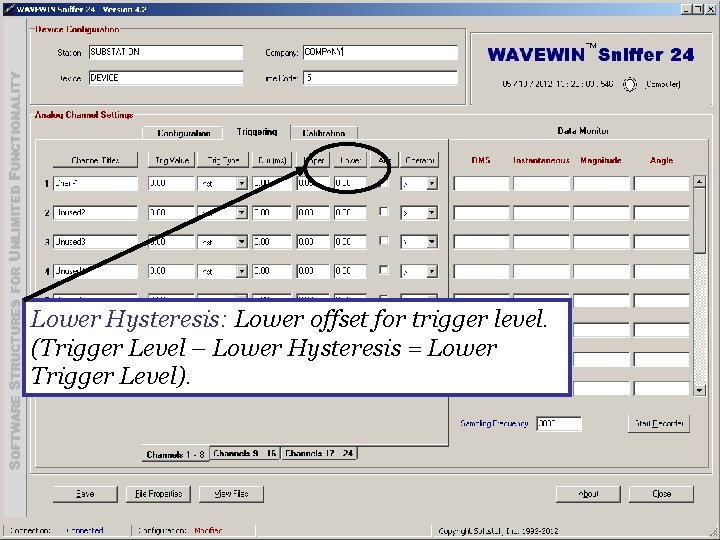
Task: Click channel 1 title input field
Action: [x=95, y=184]
